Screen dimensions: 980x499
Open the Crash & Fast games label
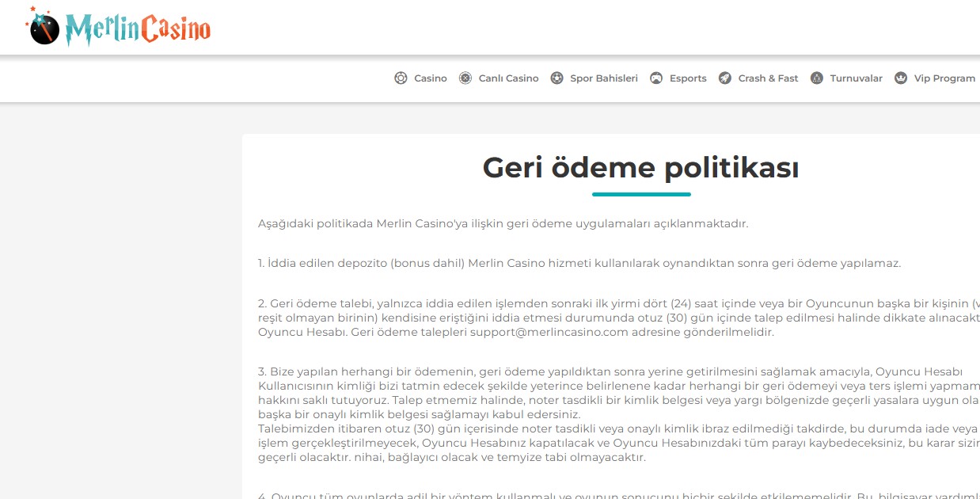pyautogui.click(x=768, y=78)
